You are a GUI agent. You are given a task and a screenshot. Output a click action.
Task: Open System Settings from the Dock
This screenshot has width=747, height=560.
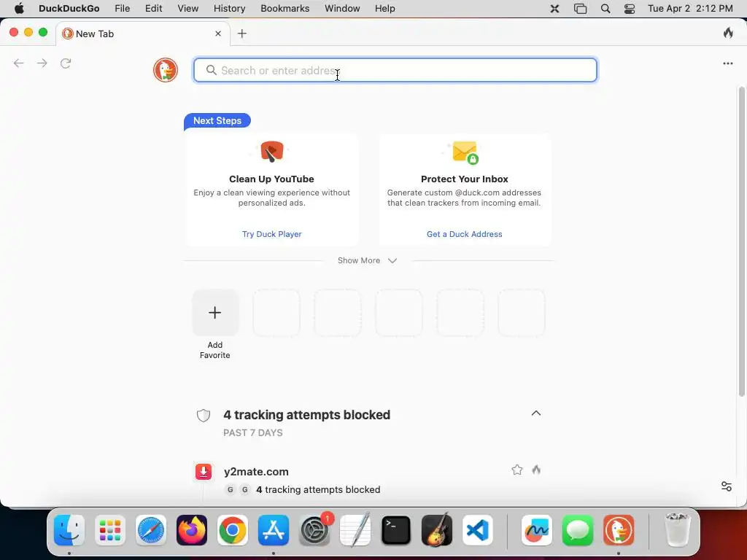coord(314,530)
